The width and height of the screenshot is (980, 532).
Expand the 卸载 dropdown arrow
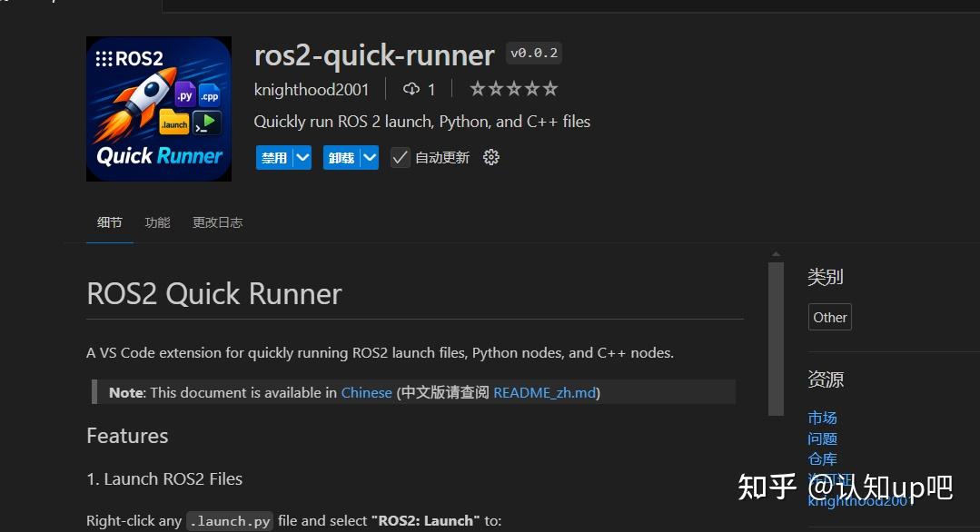tap(370, 157)
